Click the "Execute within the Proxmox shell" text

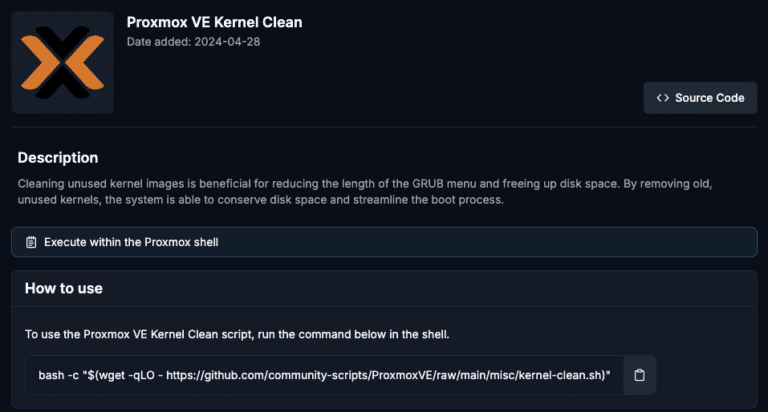coord(131,242)
